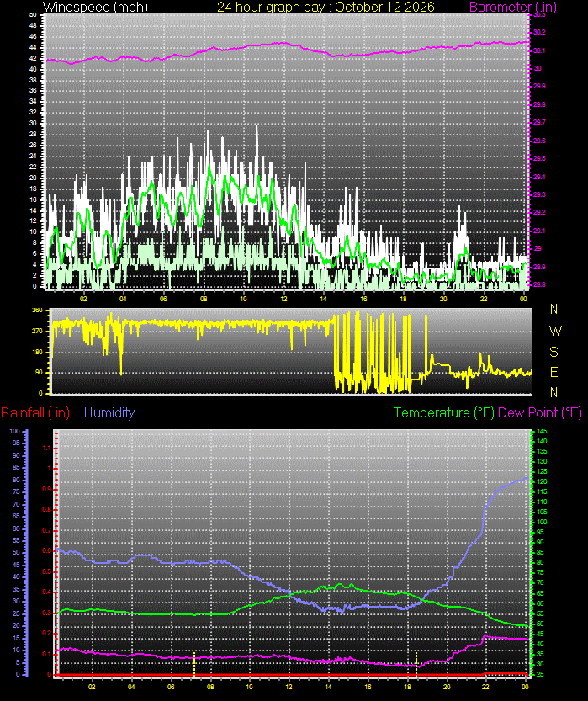The height and width of the screenshot is (701, 588).
Task: Click the 1.1 rainfall axis value
Action: coord(47,448)
